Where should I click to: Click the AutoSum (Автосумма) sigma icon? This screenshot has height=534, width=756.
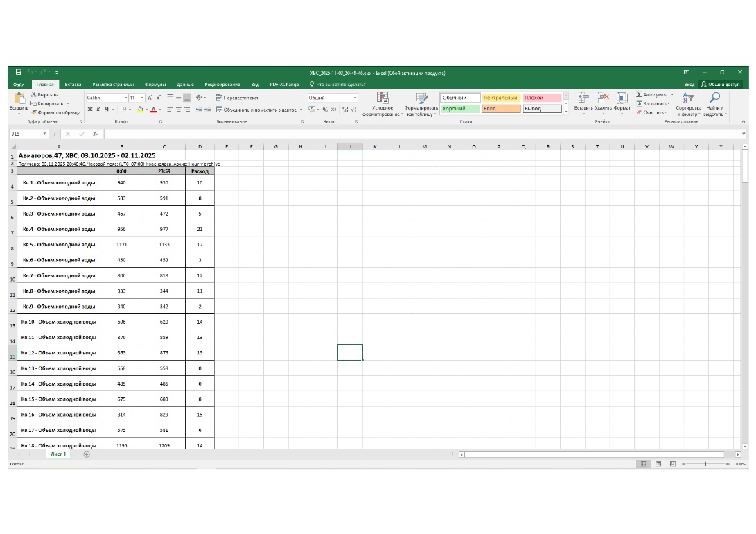point(640,94)
